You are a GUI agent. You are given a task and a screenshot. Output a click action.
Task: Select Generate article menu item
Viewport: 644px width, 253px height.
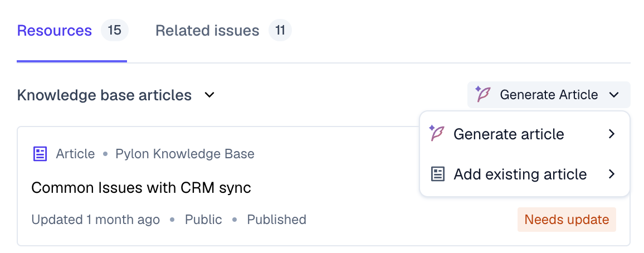(524, 134)
